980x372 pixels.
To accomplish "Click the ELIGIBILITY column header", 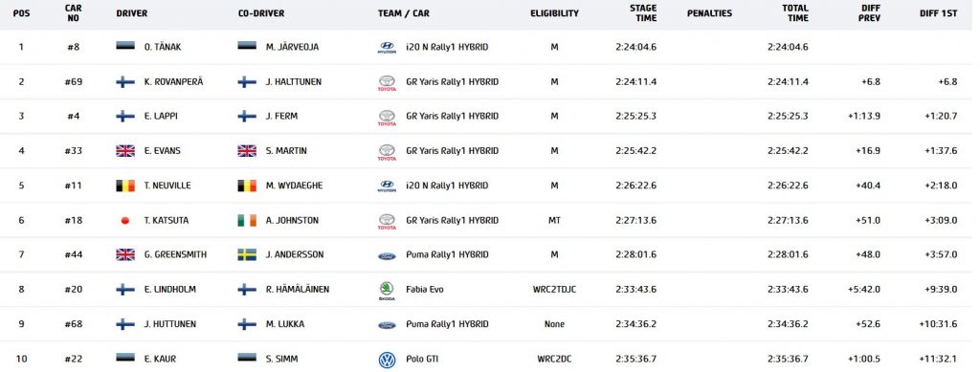I will [554, 13].
